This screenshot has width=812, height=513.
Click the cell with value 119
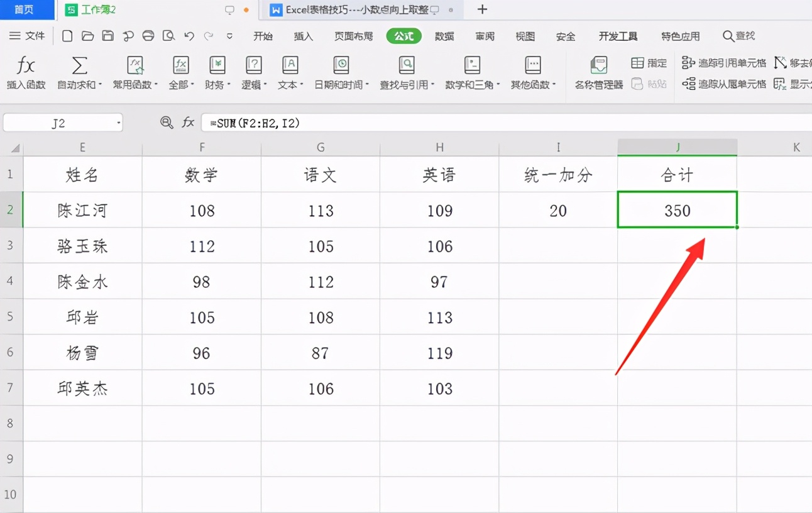(x=440, y=353)
